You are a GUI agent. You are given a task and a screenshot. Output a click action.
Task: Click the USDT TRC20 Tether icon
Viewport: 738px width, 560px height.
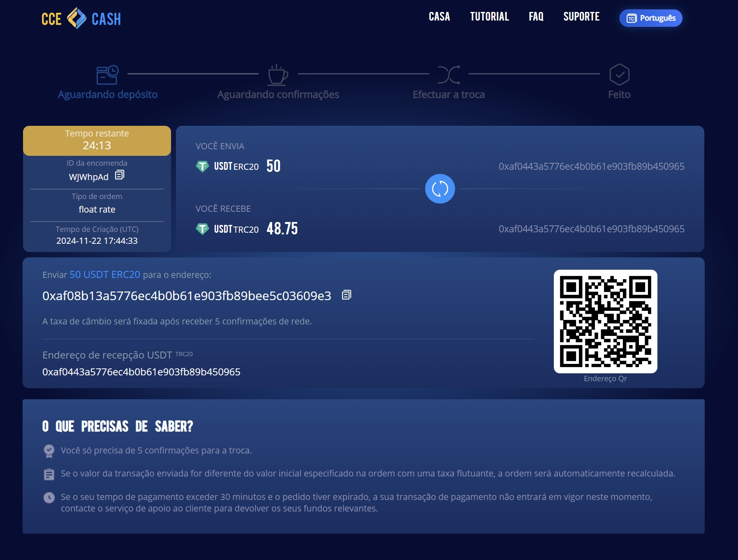[202, 229]
